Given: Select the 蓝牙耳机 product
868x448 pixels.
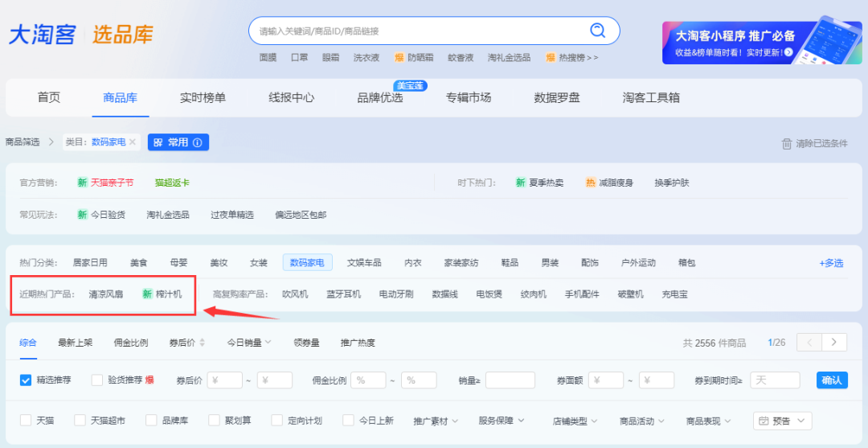Looking at the screenshot, I should point(343,294).
